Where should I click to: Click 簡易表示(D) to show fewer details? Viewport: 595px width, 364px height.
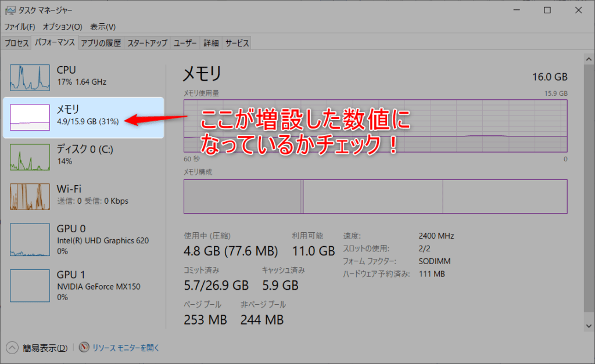tap(45, 348)
